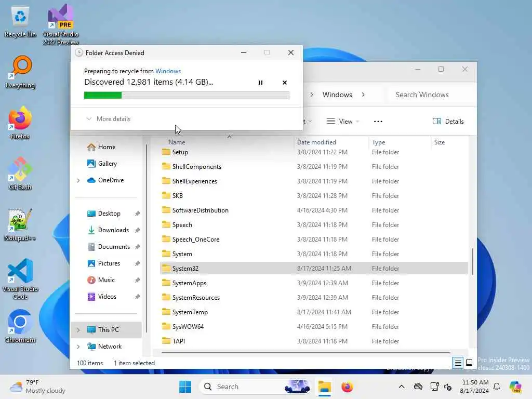Show hidden system tray icons
The image size is (532, 399).
pyautogui.click(x=402, y=387)
